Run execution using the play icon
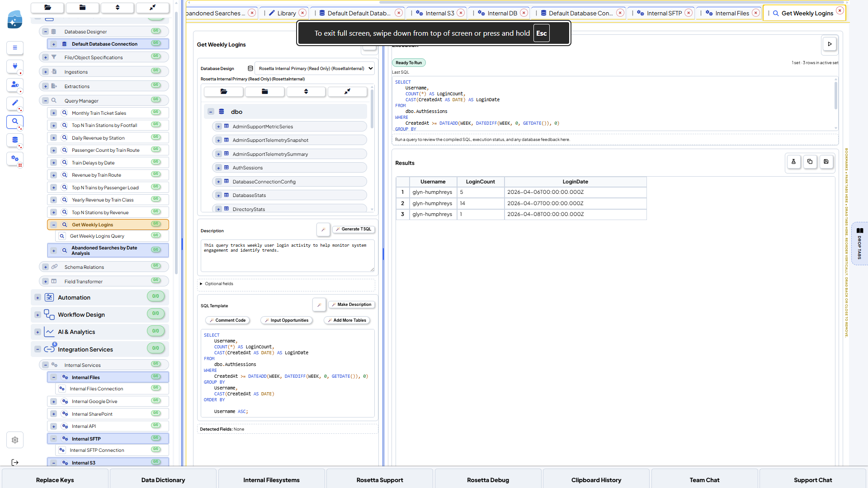This screenshot has height=488, width=868. 830,44
